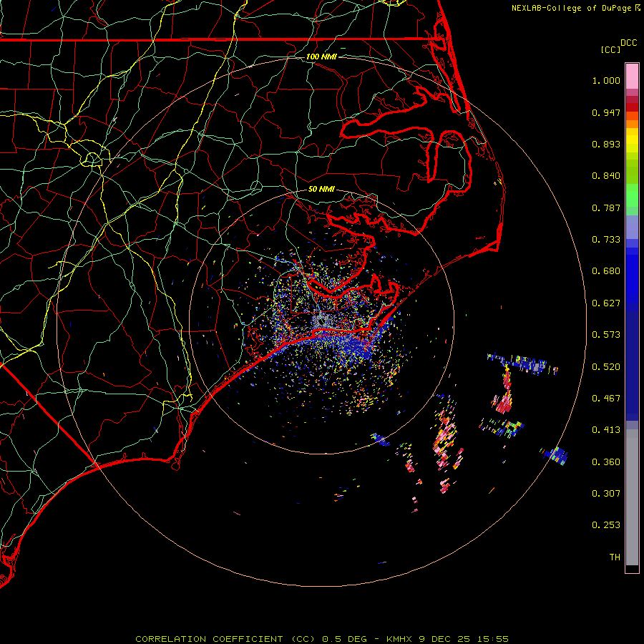This screenshot has height=644, width=644.
Task: Click the 0.360 legend value
Action: (606, 462)
